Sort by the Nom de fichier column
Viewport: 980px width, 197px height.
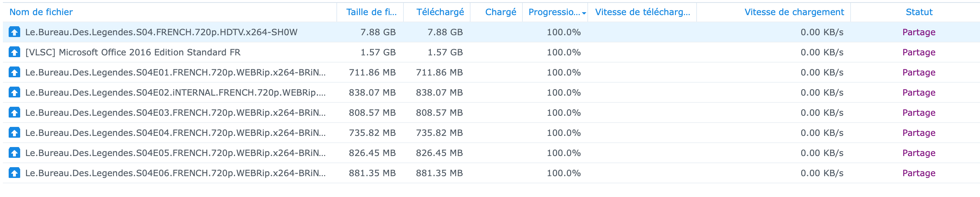(41, 12)
